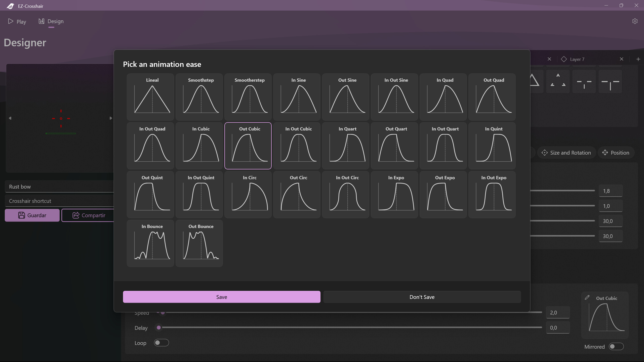This screenshot has width=644, height=362.
Task: Switch to the Play tab
Action: [x=17, y=22]
